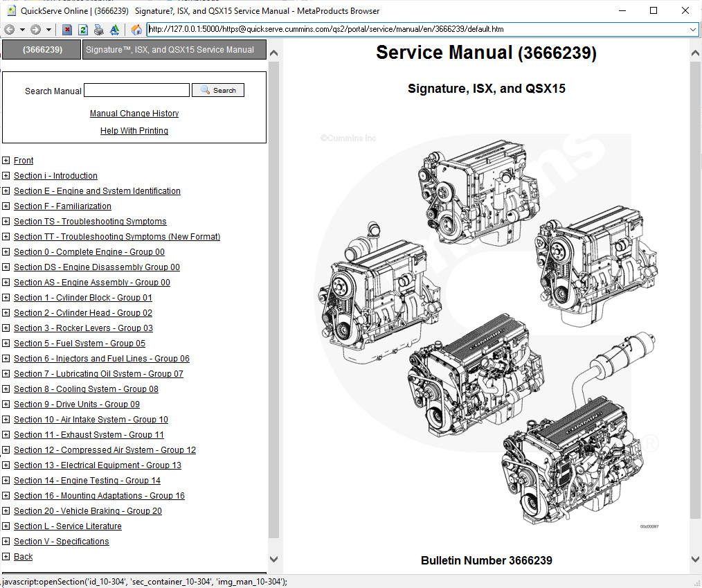702x588 pixels.
Task: Open Section 1 - Cylinder Block - Group 01
Action: 83,297
